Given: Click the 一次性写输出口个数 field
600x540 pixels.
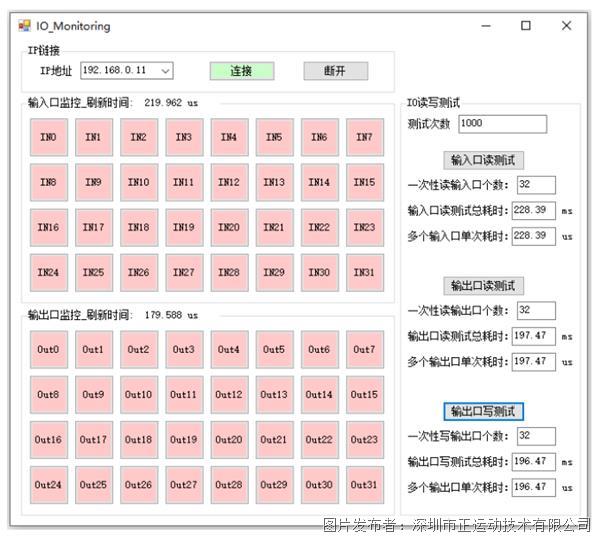Looking at the screenshot, I should [536, 436].
